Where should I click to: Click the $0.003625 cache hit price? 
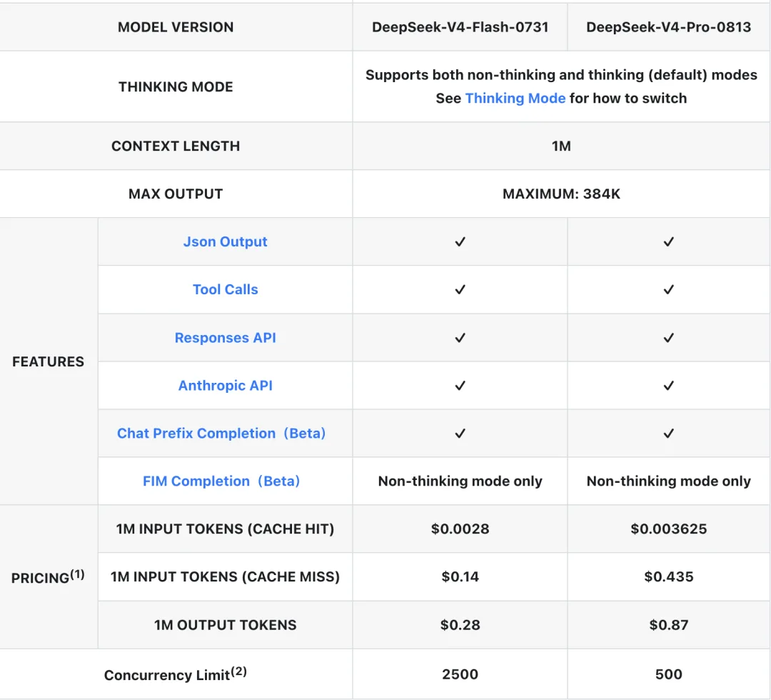668,529
